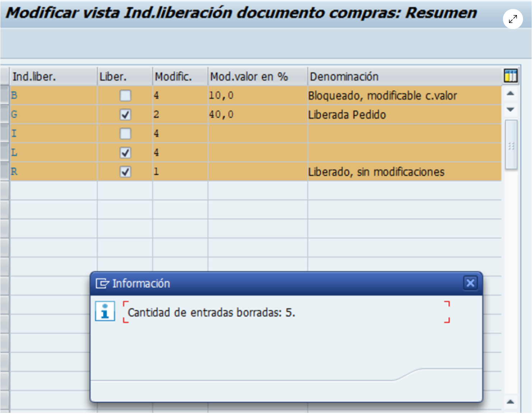This screenshot has width=532, height=415.
Task: Toggle the Liber. checkbox for row R
Action: [x=125, y=172]
